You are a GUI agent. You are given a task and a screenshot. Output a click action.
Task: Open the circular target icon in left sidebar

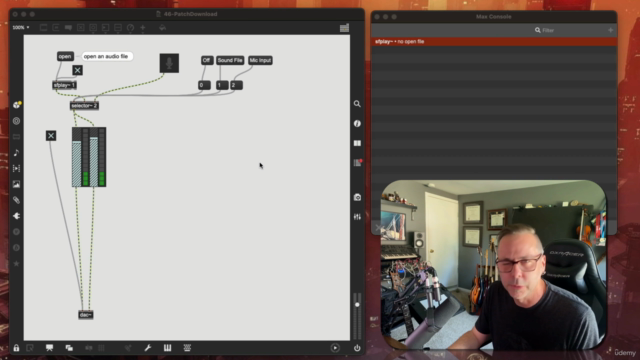tap(16, 121)
